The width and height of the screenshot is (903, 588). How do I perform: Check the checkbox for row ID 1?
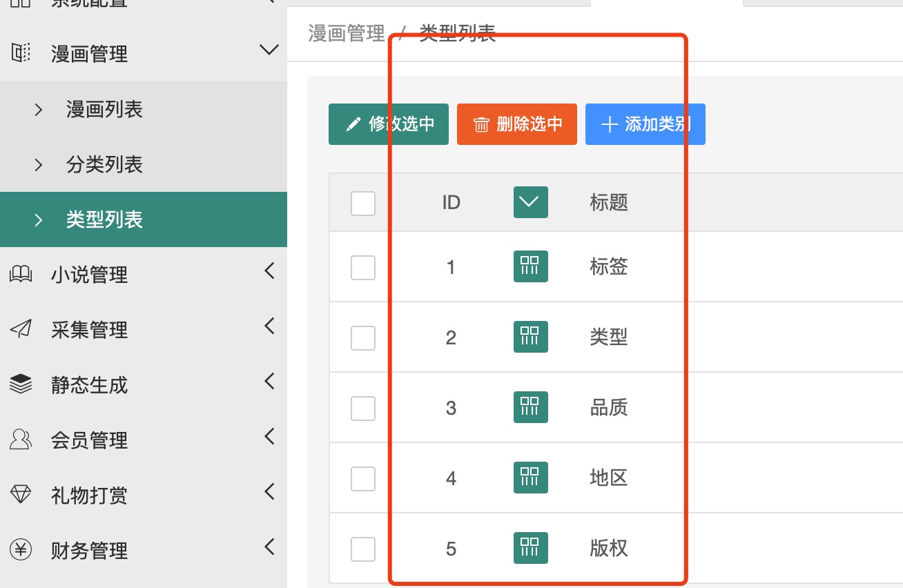363,268
